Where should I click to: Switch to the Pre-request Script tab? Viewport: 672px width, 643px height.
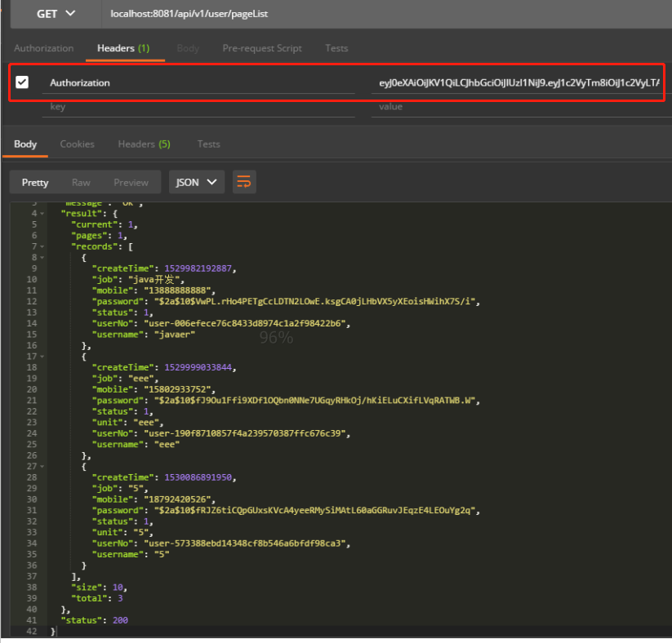coord(262,48)
